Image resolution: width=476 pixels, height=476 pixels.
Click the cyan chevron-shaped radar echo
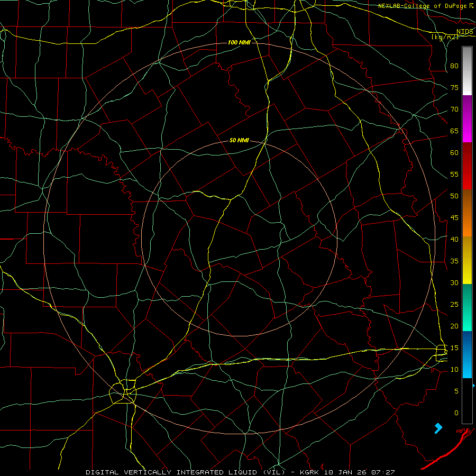(438, 428)
